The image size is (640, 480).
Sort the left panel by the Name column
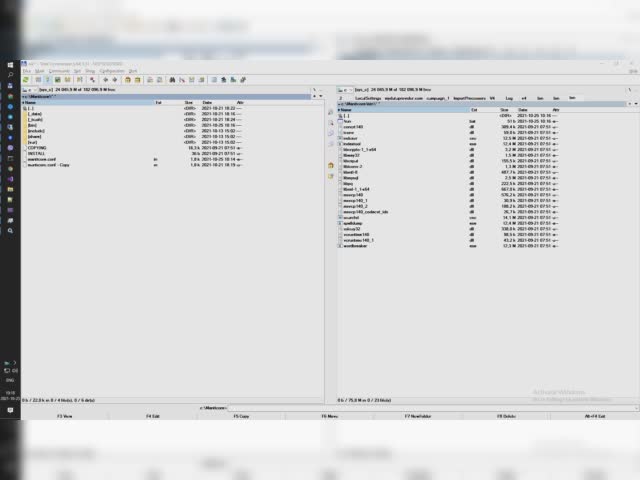click(x=88, y=102)
